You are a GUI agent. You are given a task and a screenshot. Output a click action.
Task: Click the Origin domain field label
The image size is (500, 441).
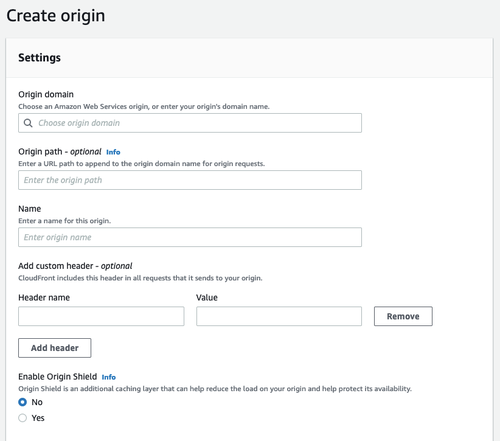(x=46, y=95)
